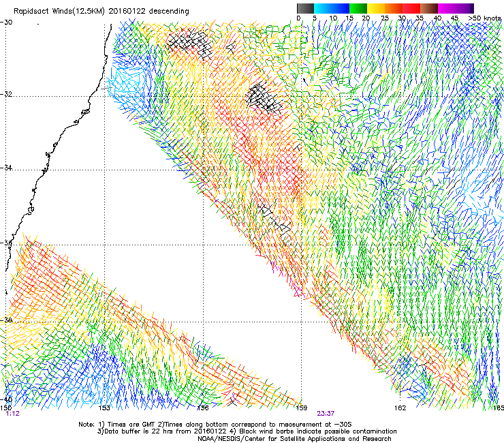Click the brown 35–40 knots legend swatch
Image resolution: width=504 pixels, height=443 pixels.
click(429, 8)
